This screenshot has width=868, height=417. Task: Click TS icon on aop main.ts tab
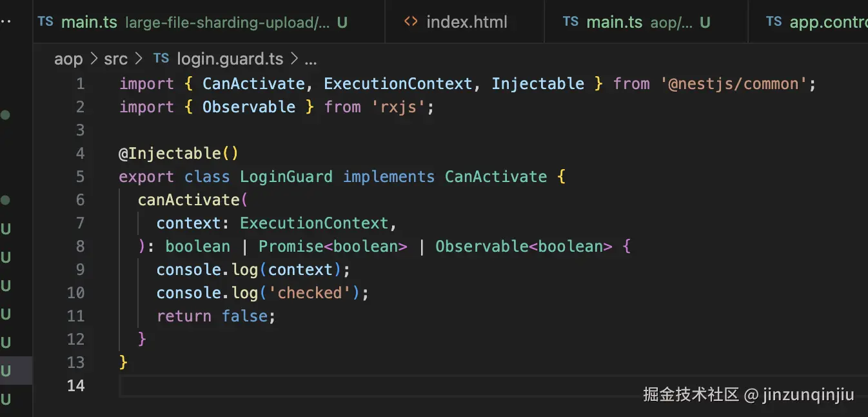pos(571,22)
